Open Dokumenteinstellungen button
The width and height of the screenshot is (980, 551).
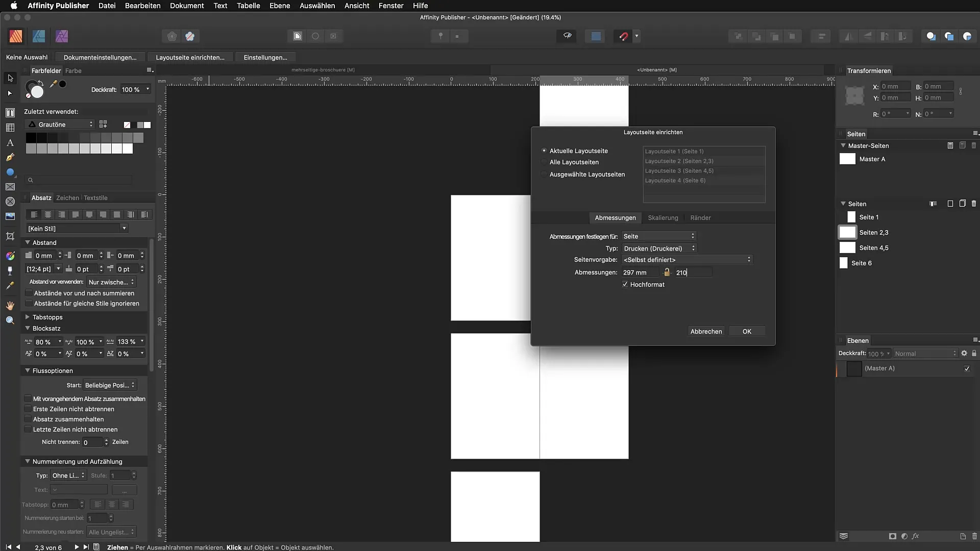click(x=100, y=57)
